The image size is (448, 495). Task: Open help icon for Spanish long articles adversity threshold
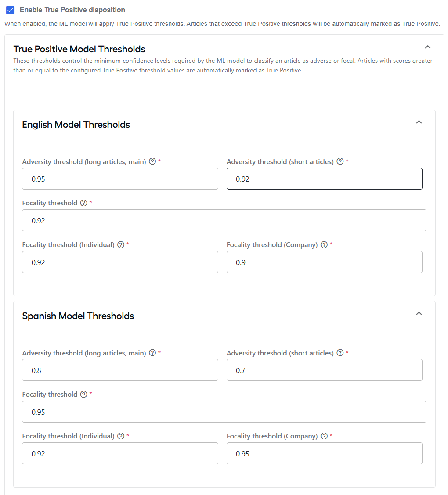click(152, 353)
